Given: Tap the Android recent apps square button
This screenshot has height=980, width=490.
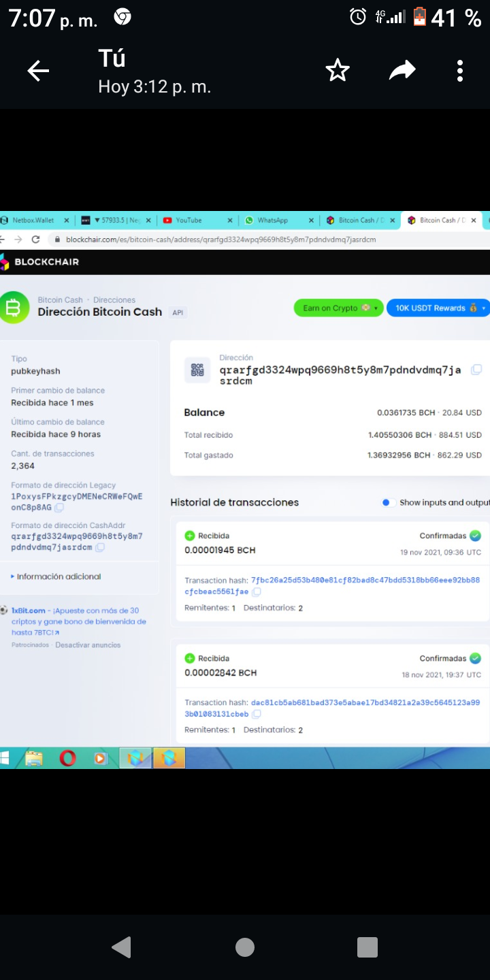Looking at the screenshot, I should [367, 947].
